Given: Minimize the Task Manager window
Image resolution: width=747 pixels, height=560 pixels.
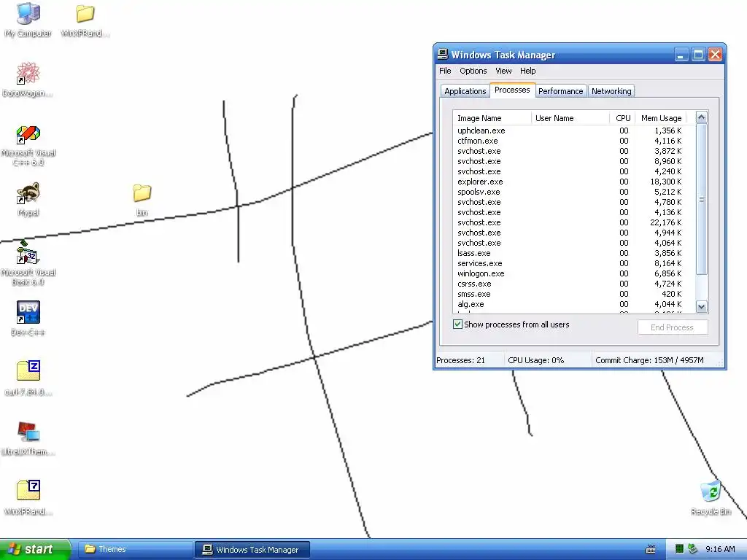Looking at the screenshot, I should coord(681,55).
